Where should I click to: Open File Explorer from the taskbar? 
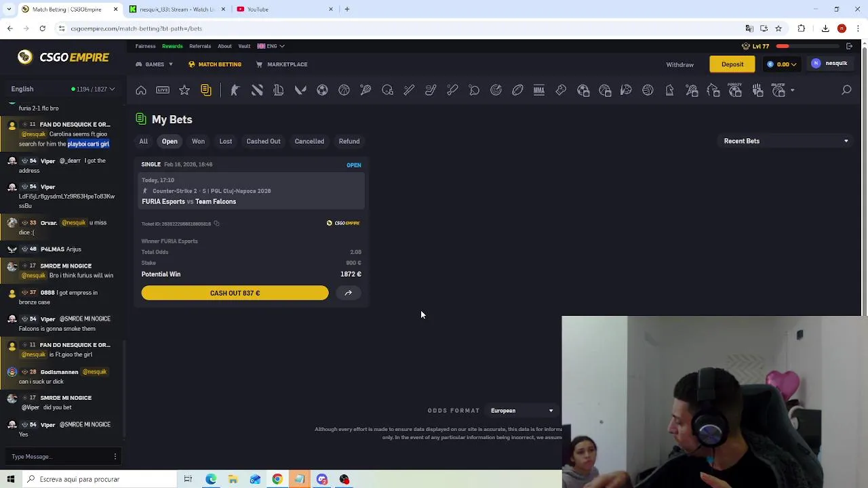coord(233,479)
